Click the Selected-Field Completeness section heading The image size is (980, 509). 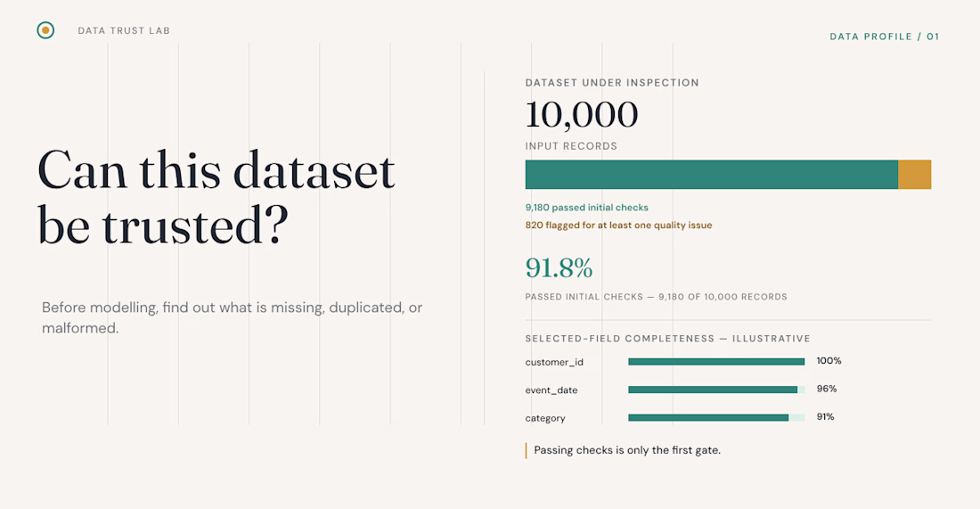[667, 338]
